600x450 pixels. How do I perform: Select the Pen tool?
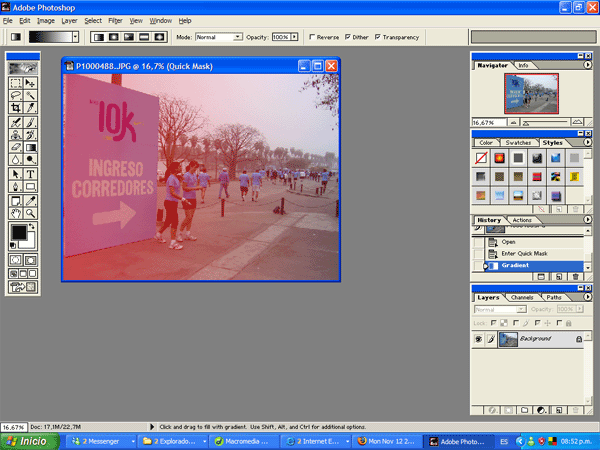coord(16,186)
